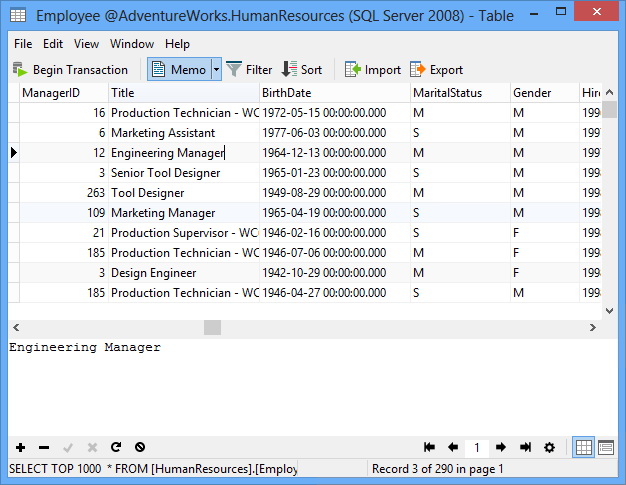This screenshot has width=626, height=485.
Task: Click the delete record minus icon
Action: [44, 448]
